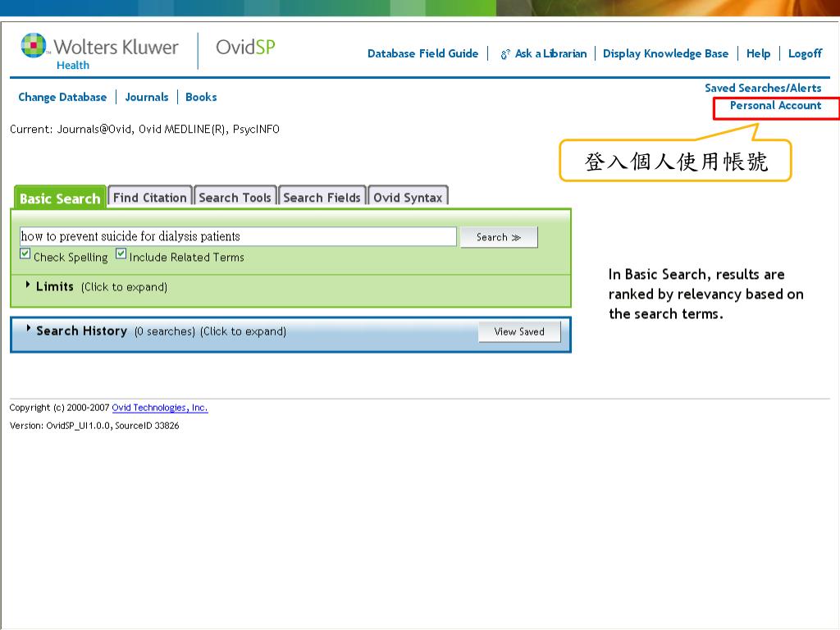840x630 pixels.
Task: Uncheck Include Related Terms checkbox
Action: click(121, 254)
